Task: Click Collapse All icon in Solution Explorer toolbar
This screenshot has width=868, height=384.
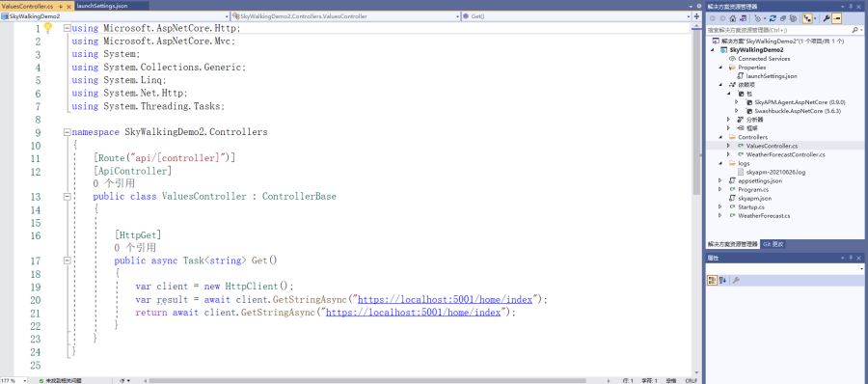Action: click(783, 18)
